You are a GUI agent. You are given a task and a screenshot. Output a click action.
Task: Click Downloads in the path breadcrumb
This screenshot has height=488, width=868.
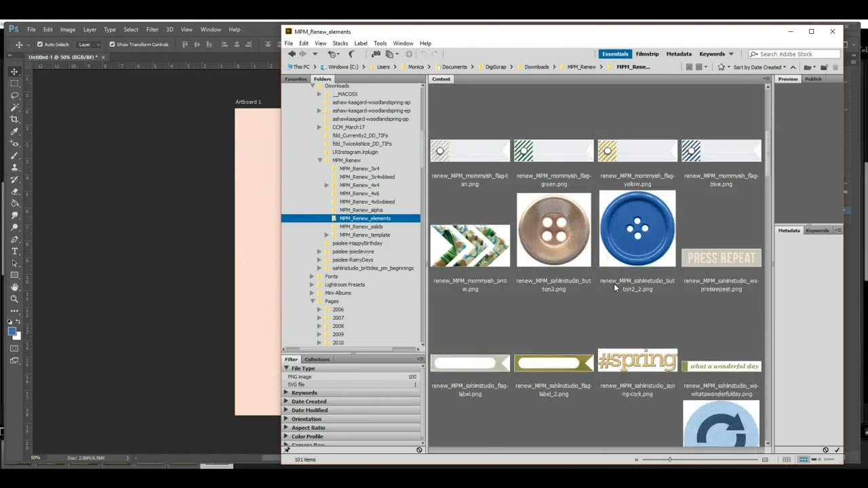pyautogui.click(x=536, y=67)
